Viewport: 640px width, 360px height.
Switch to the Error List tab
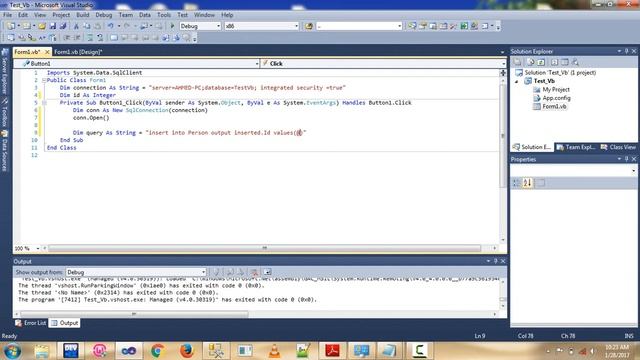pos(31,323)
